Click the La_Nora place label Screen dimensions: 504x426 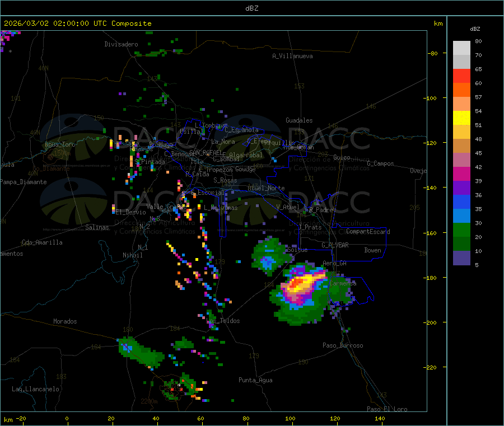(223, 142)
